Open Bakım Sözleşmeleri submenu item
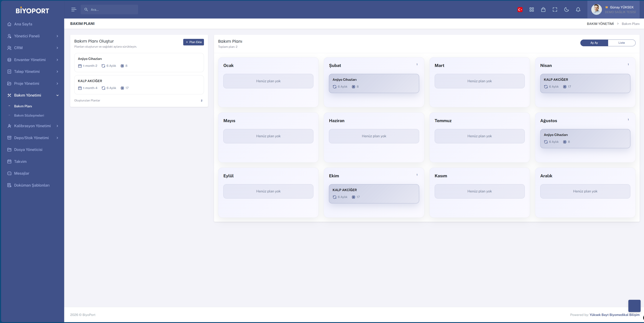This screenshot has height=323, width=644. point(29,115)
